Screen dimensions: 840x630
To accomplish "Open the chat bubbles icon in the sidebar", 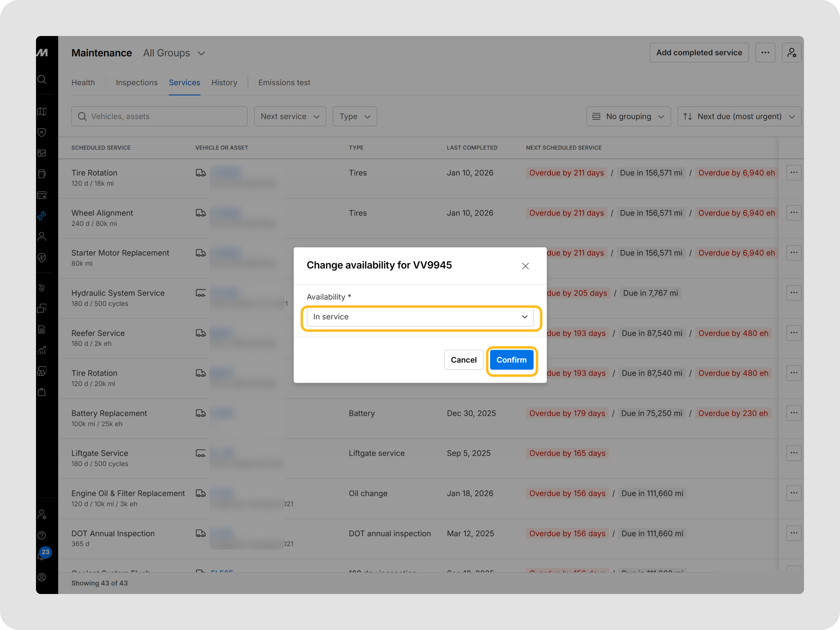I will (42, 308).
